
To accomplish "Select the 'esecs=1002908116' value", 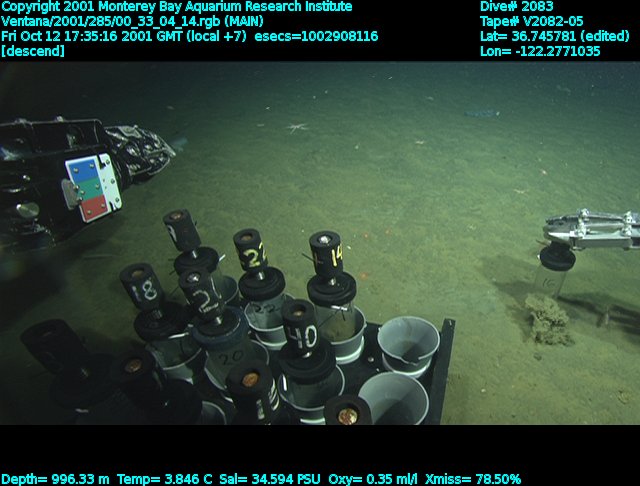I will point(316,36).
